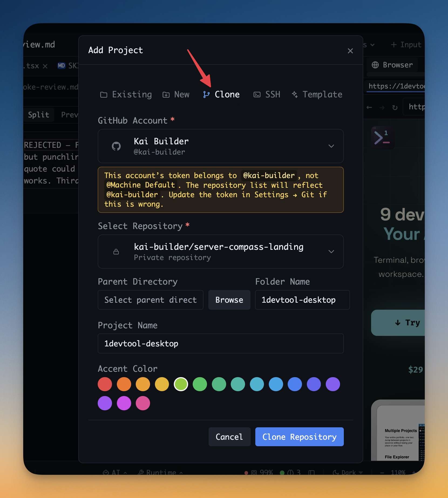Switch to the Existing tab

[x=126, y=94]
